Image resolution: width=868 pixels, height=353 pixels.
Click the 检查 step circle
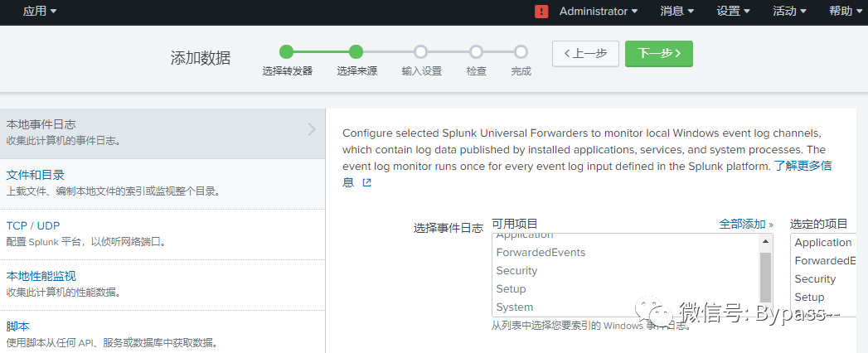[476, 52]
